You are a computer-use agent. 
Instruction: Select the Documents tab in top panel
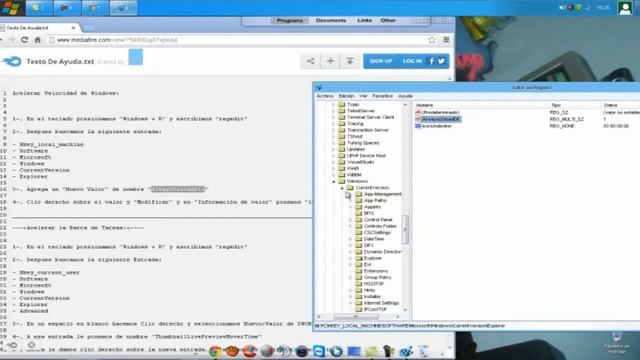coord(331,20)
